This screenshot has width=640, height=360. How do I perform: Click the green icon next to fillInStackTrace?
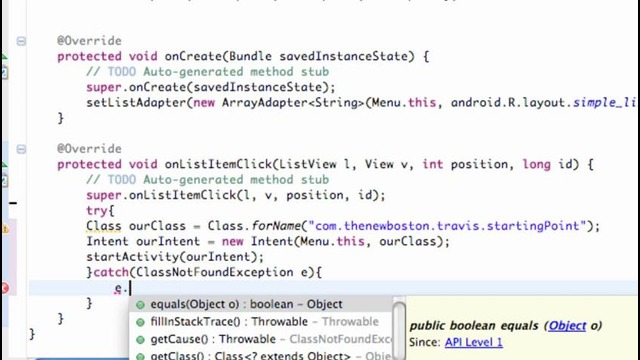click(140, 322)
